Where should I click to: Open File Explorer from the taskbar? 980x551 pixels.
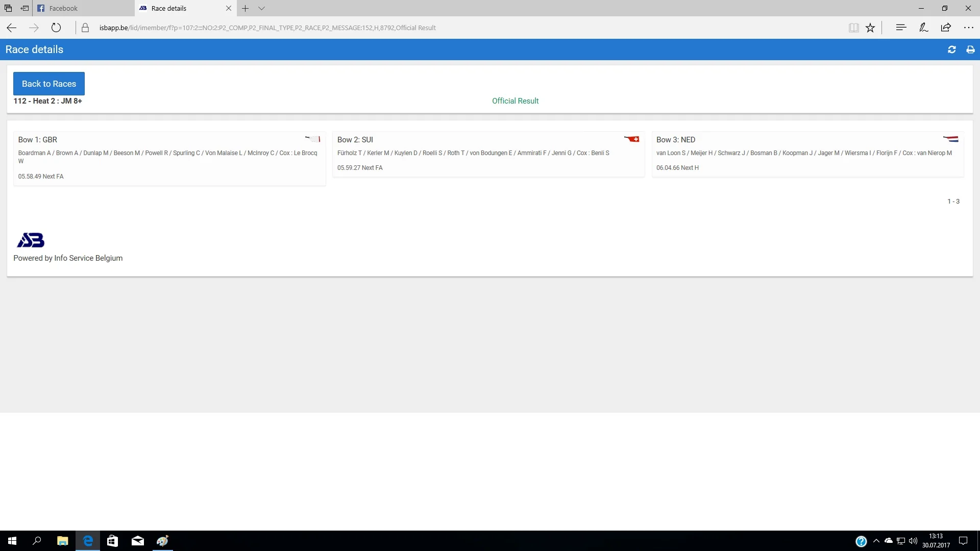point(62,541)
